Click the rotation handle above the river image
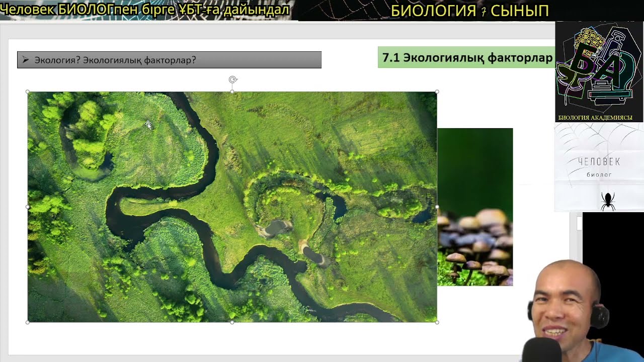Screen dimensions: 644x362 232,79
